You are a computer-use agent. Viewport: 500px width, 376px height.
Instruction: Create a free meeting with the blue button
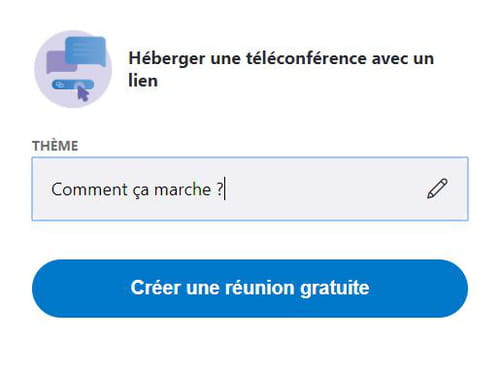[x=250, y=288]
